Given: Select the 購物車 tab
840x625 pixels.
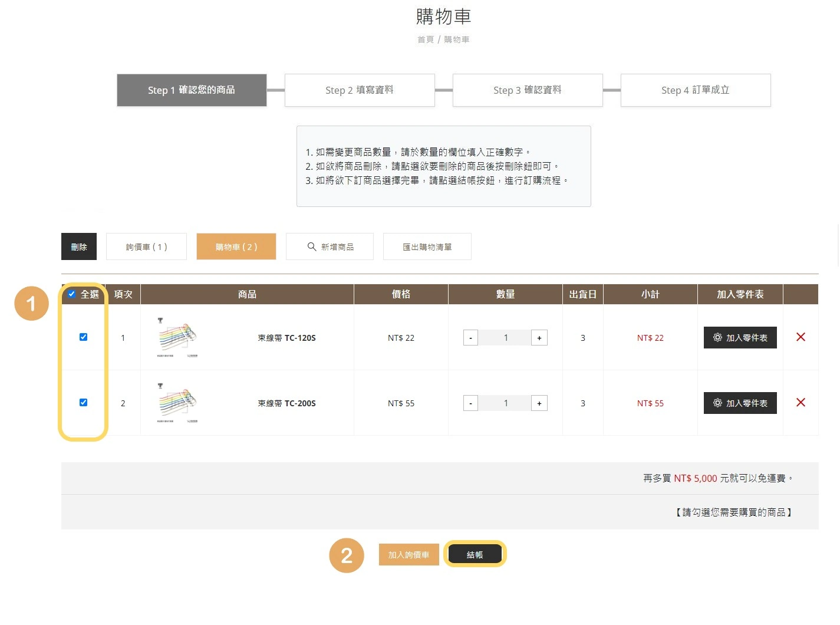Looking at the screenshot, I should [236, 246].
